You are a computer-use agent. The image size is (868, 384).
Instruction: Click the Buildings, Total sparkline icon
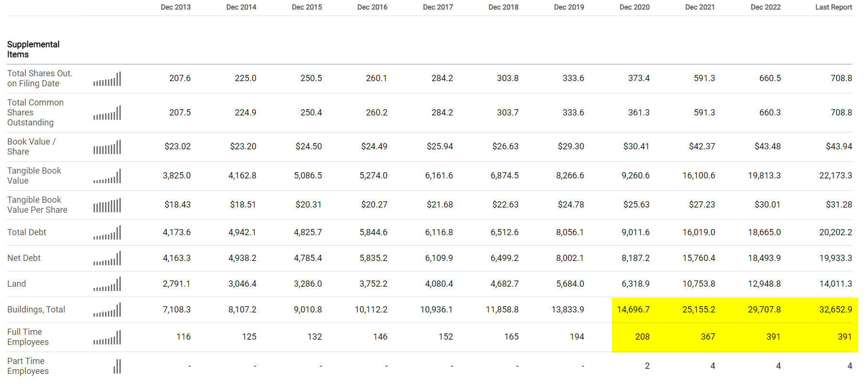[107, 310]
